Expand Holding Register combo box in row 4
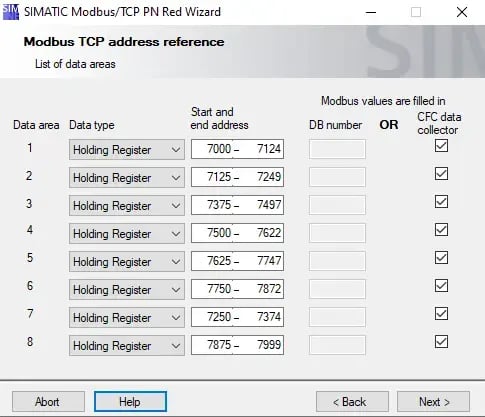The image size is (485, 417). (x=127, y=234)
